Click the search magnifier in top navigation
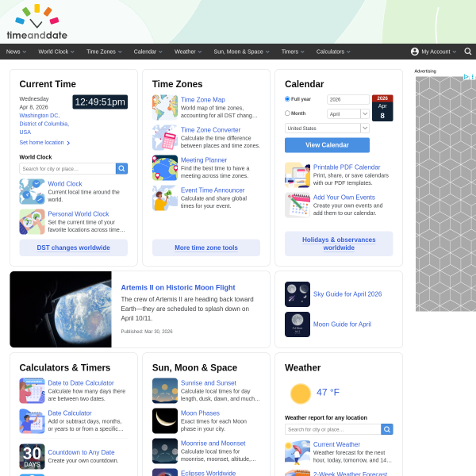Image resolution: width=476 pixels, height=476 pixels. pyautogui.click(x=468, y=52)
